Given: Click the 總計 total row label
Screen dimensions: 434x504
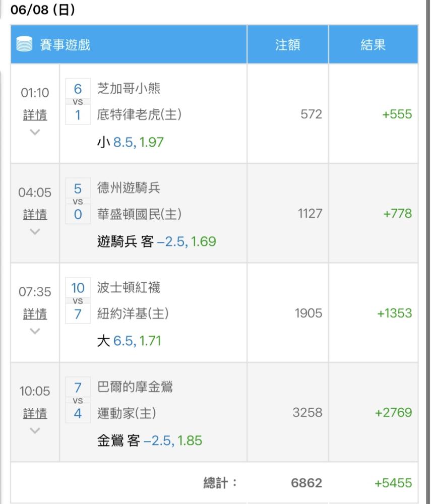Looking at the screenshot, I should [220, 483].
